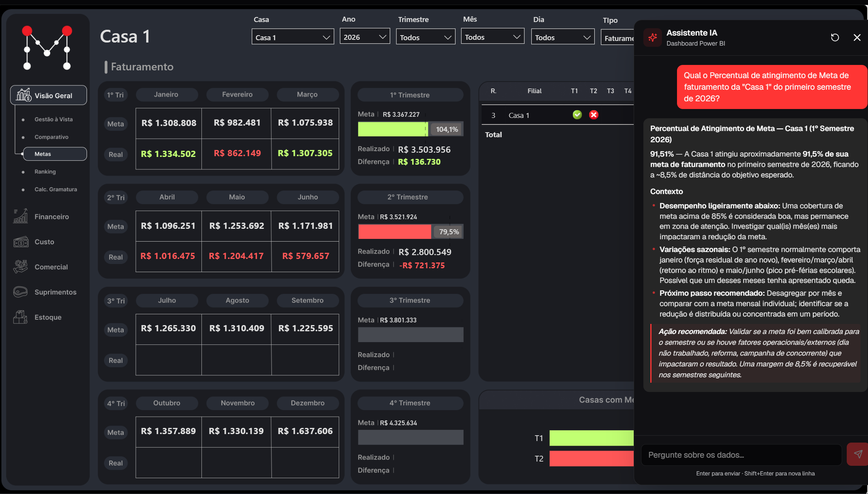868x494 pixels.
Task: Click the 1º Trimestre 104,1% progress bar
Action: pos(410,129)
